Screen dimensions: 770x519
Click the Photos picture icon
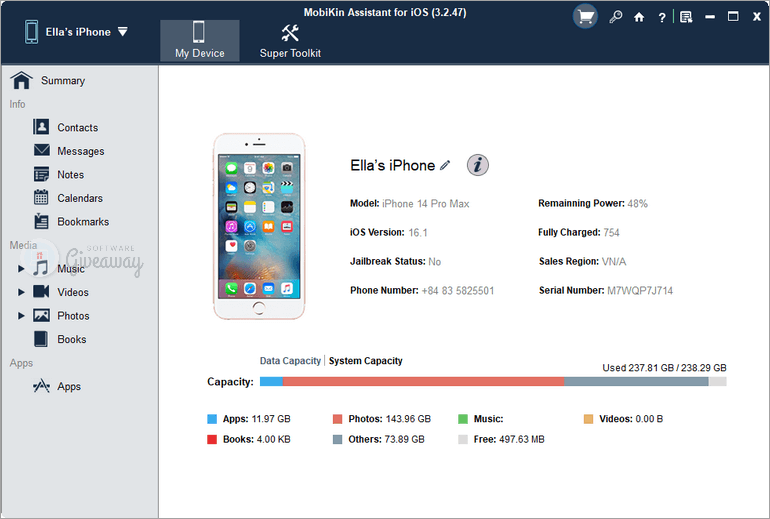[41, 315]
